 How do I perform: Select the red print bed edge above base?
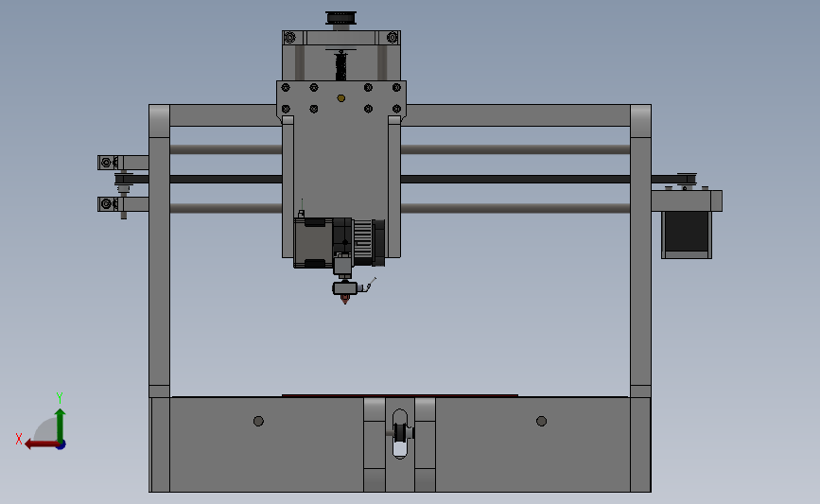[400, 396]
